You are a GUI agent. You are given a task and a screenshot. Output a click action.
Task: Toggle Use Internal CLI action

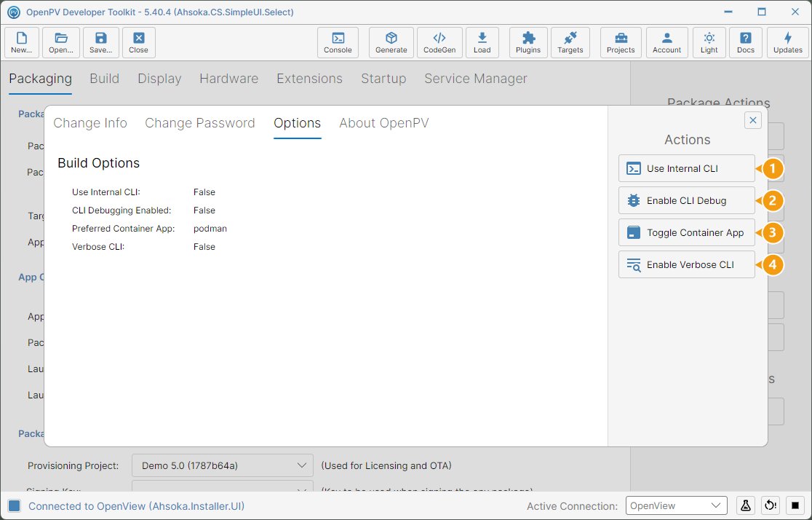click(x=686, y=168)
